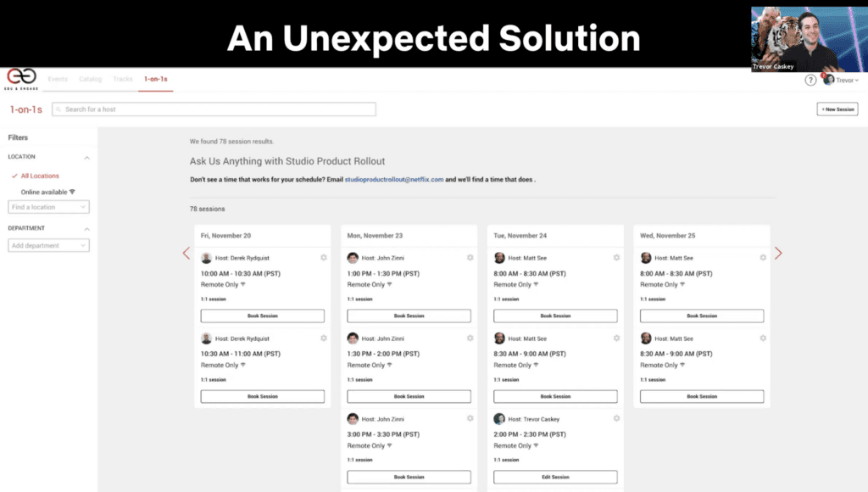Open gear settings on Trevor Caskey 2:00 PM session

point(616,418)
